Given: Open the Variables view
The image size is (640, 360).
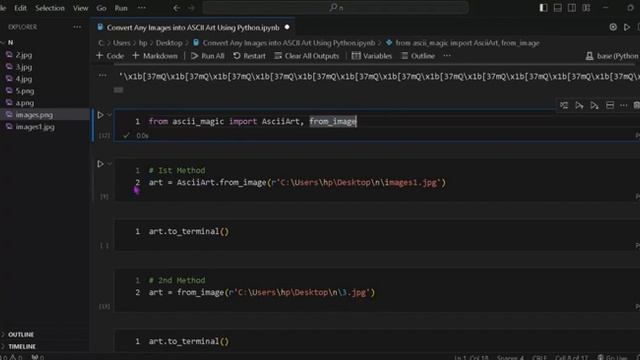Looking at the screenshot, I should [372, 56].
